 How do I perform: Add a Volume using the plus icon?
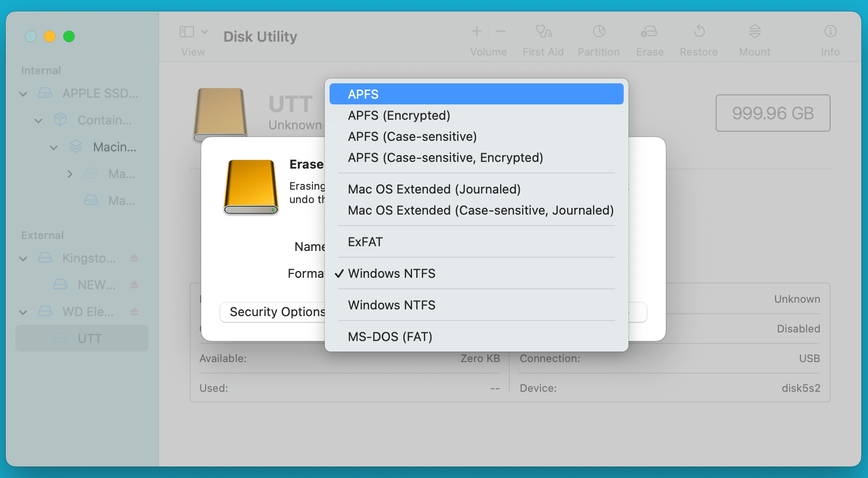point(476,32)
